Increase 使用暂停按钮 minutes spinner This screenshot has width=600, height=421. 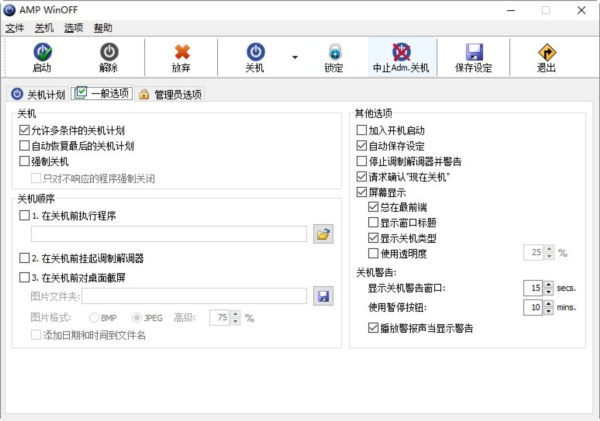pyautogui.click(x=549, y=304)
